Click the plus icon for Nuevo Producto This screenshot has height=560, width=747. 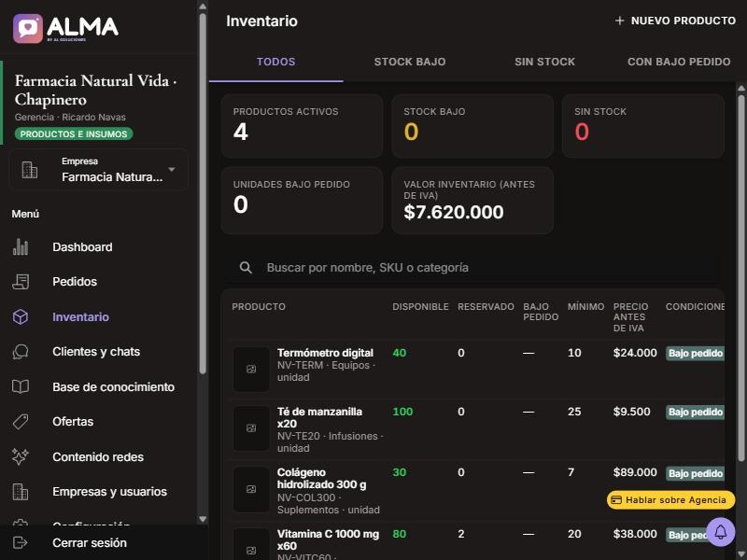pos(619,21)
